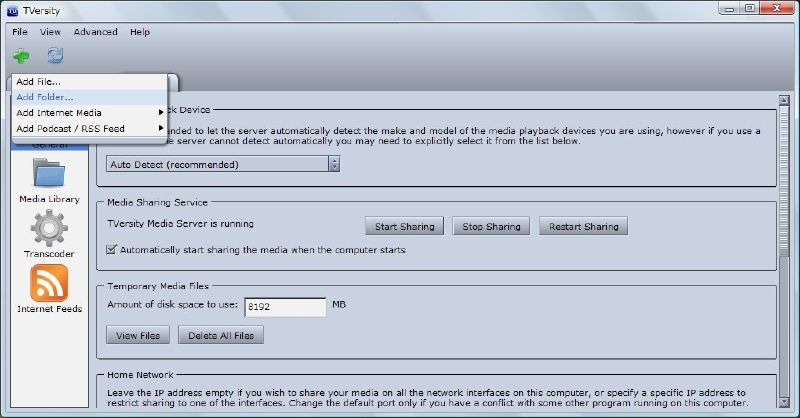Image resolution: width=800 pixels, height=418 pixels.
Task: Minimize the TVersity window
Action: tap(730, 8)
